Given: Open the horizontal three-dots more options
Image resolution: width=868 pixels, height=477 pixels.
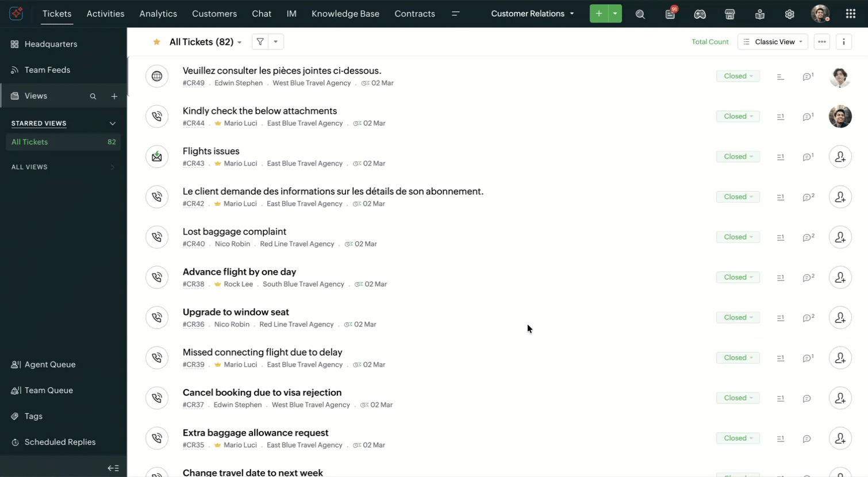Looking at the screenshot, I should click(822, 42).
